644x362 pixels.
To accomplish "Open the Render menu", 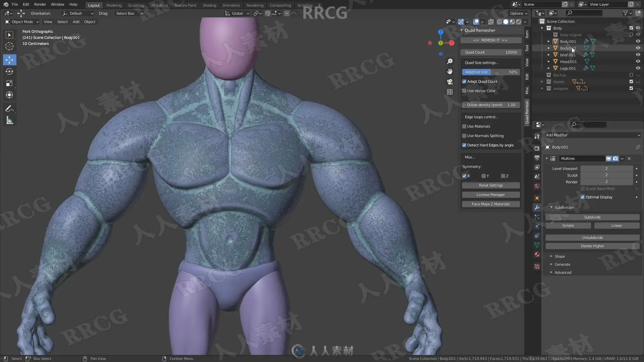I will click(x=40, y=4).
